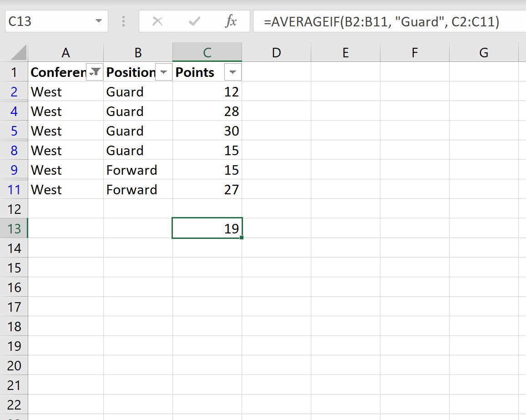Click Forward in row 11

131,190
